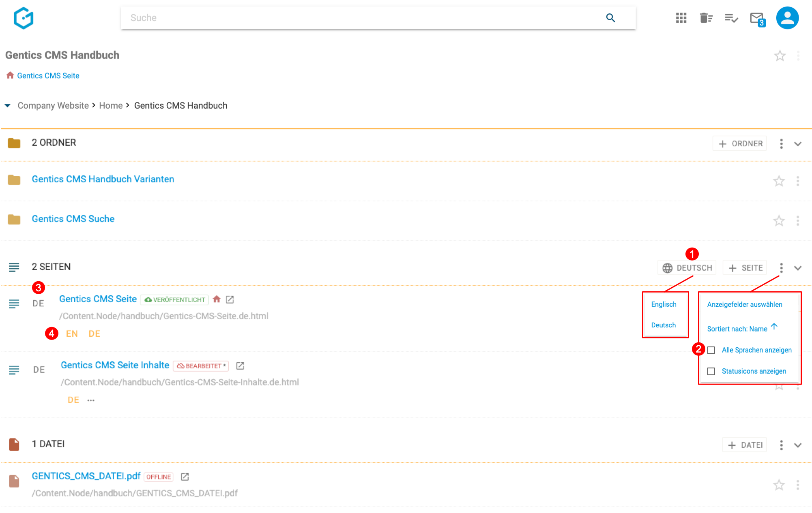The image size is (812, 513).
Task: Select DE language variant of Seite Inhalte
Action: [73, 400]
